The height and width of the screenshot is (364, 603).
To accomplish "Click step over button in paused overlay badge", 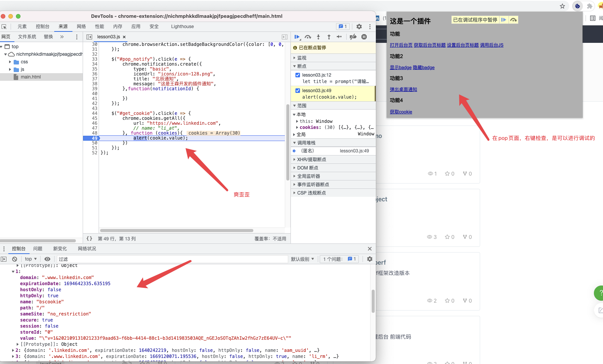I will (513, 20).
